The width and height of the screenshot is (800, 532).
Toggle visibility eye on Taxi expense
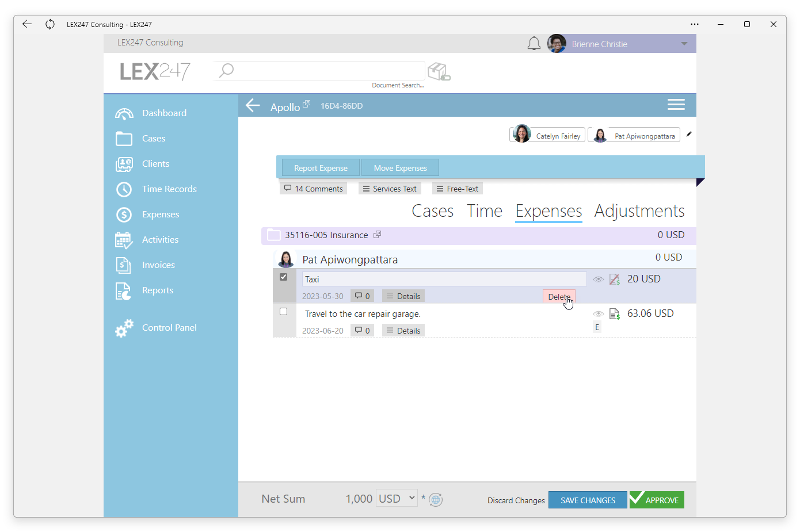[599, 280]
